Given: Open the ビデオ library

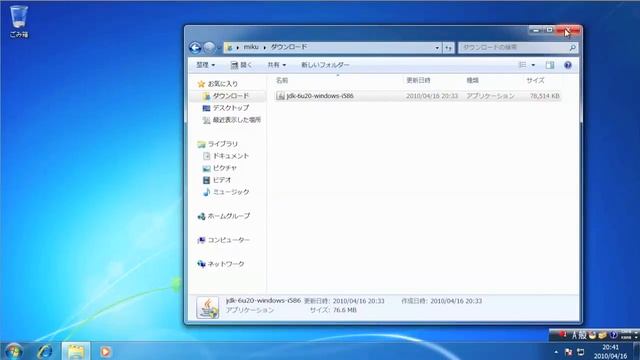Looking at the screenshot, I should pos(217,180).
